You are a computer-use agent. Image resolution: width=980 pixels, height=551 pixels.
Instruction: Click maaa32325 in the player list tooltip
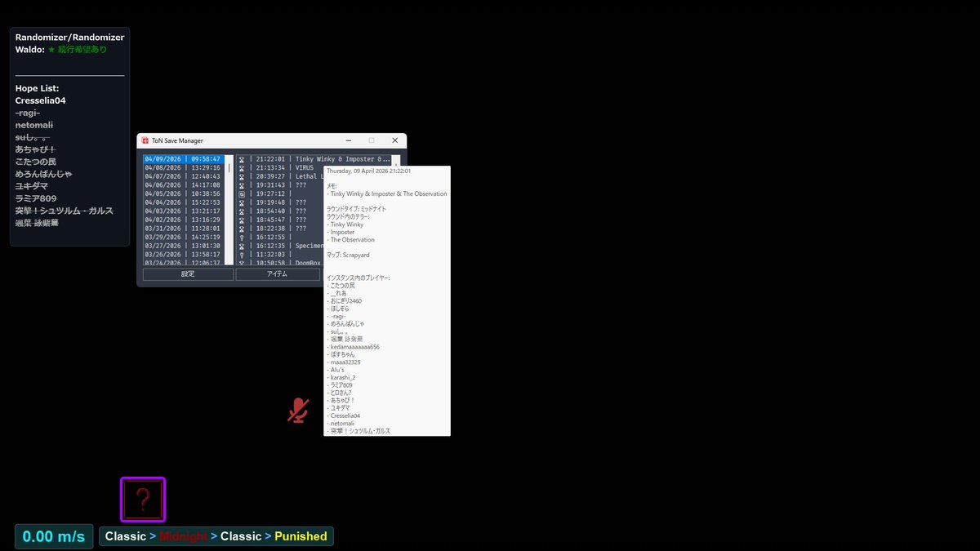[344, 362]
